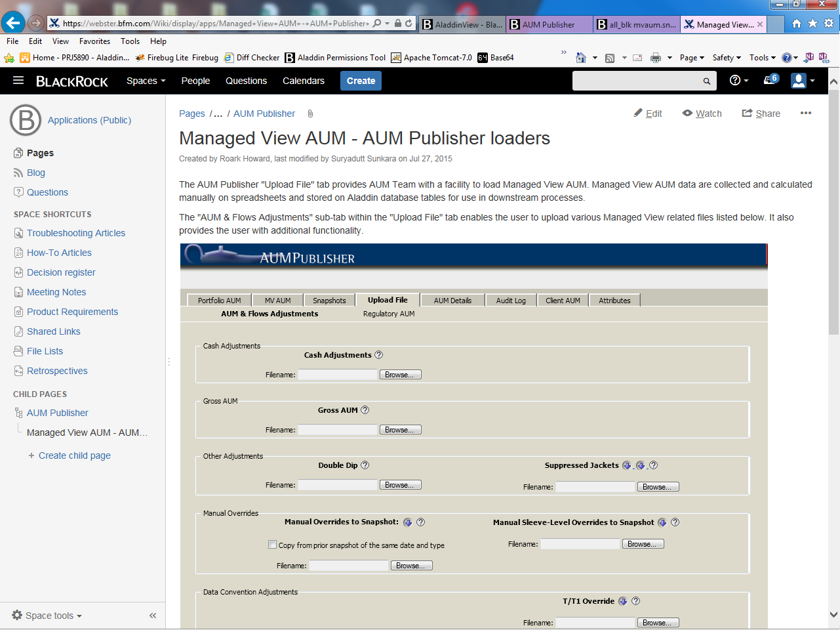
Task: Switch to the AladdinView browser tab
Action: pyautogui.click(x=462, y=24)
